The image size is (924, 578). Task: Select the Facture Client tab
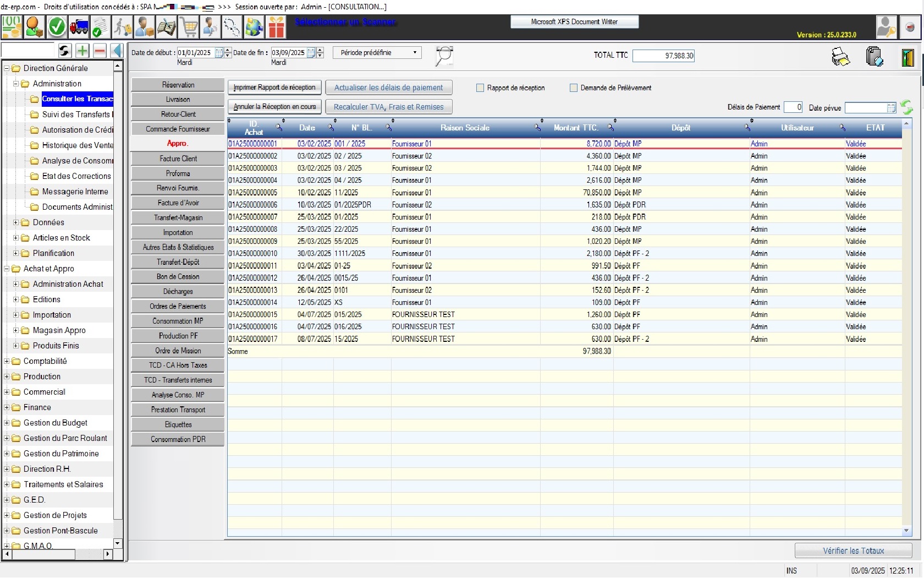tap(178, 159)
